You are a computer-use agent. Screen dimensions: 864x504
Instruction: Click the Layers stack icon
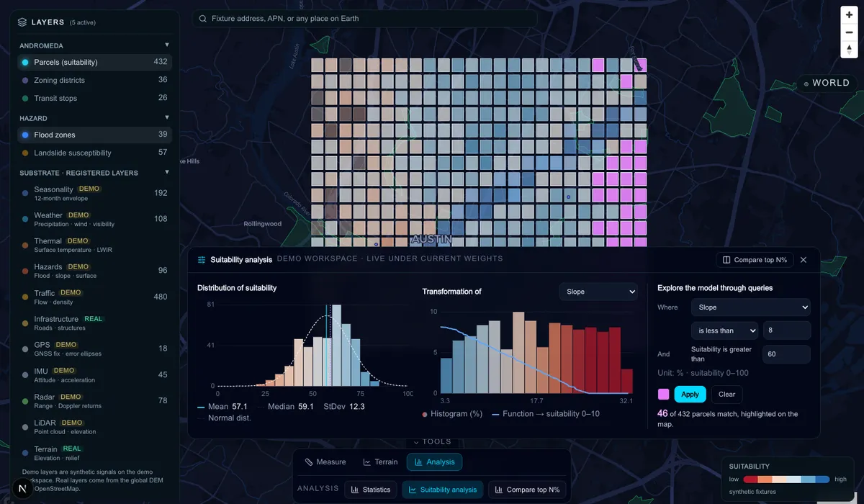point(22,22)
